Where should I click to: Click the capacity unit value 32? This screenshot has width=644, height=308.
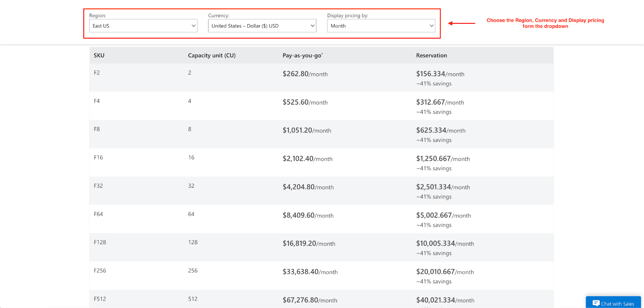pos(191,186)
